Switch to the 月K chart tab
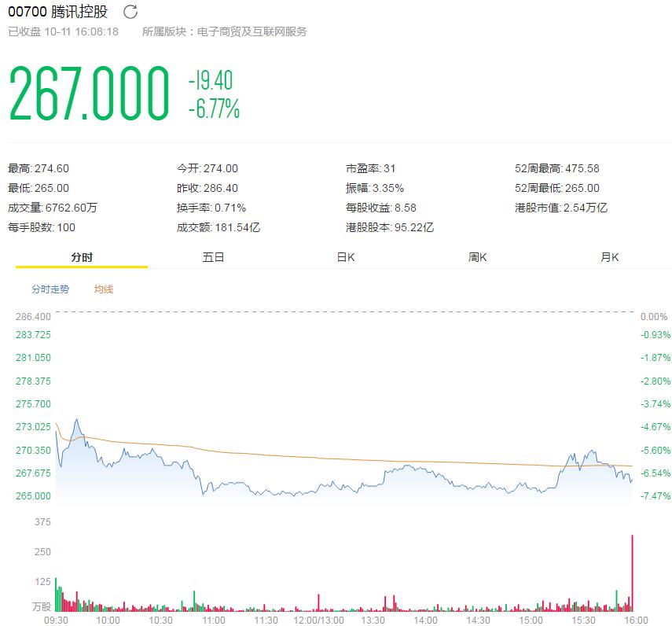This screenshot has width=672, height=626. pyautogui.click(x=610, y=257)
